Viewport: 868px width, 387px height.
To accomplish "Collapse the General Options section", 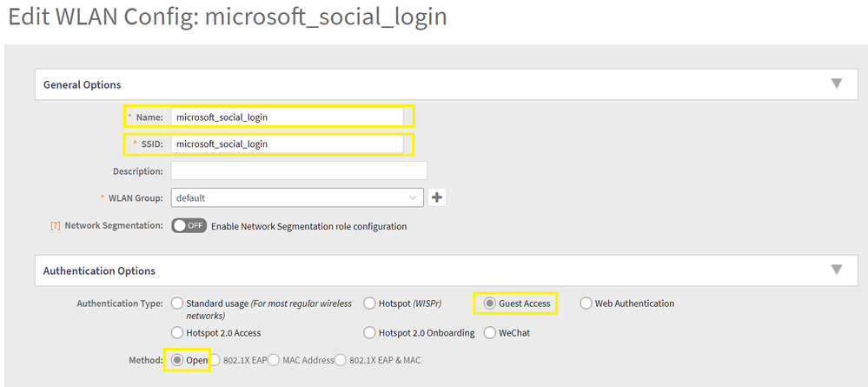I will (836, 84).
